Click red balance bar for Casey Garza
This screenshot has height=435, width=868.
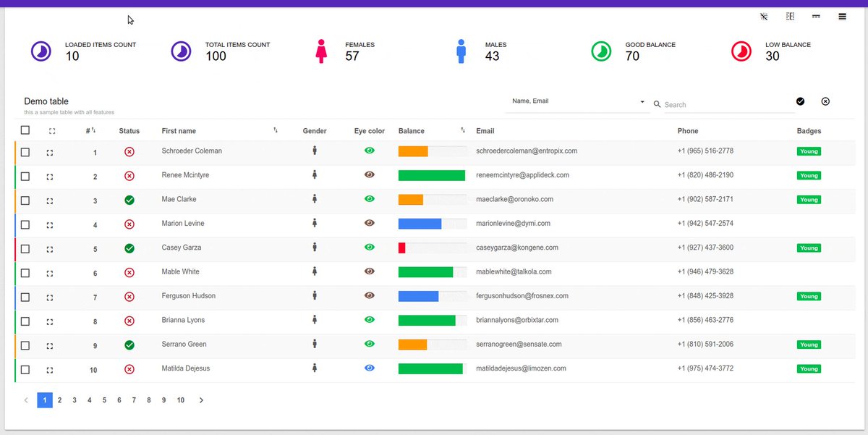(401, 248)
